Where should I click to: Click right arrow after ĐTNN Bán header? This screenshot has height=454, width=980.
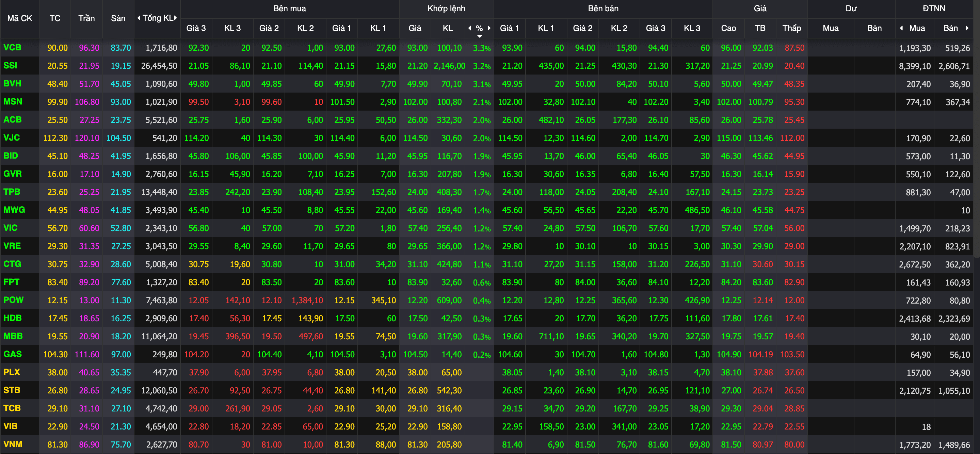tap(967, 28)
